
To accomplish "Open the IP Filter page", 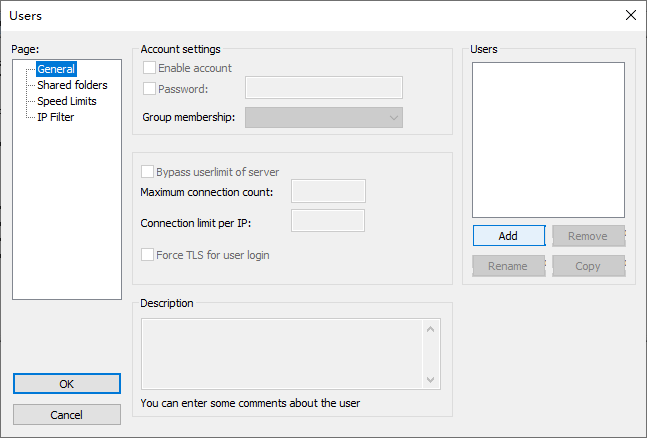I will point(56,117).
